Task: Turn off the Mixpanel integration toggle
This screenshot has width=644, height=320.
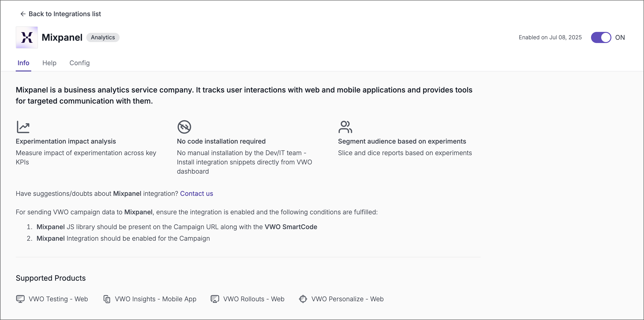Action: point(601,37)
